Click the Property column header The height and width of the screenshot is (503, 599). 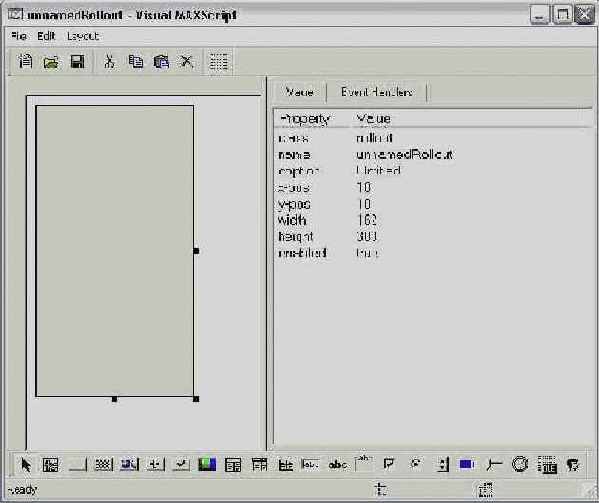point(313,118)
